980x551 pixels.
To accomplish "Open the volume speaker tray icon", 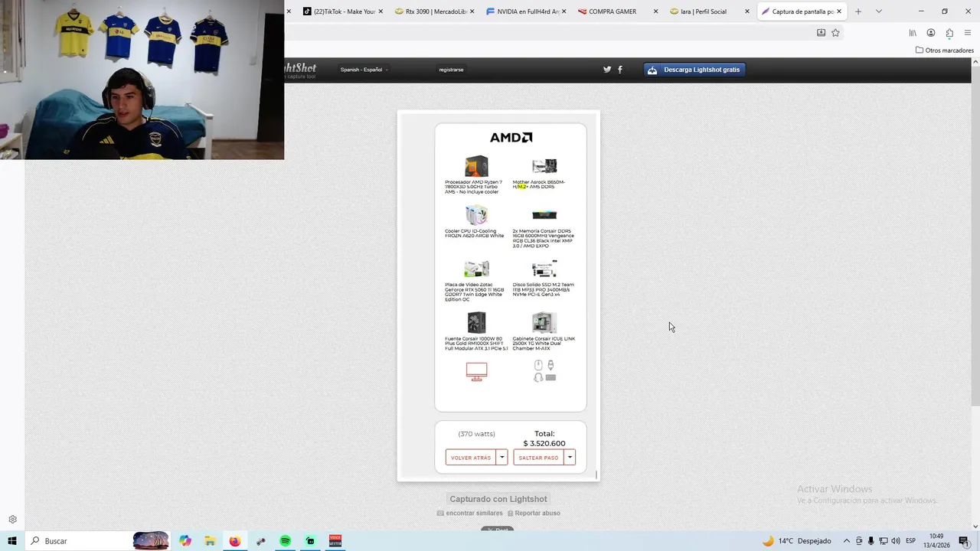I will [894, 541].
